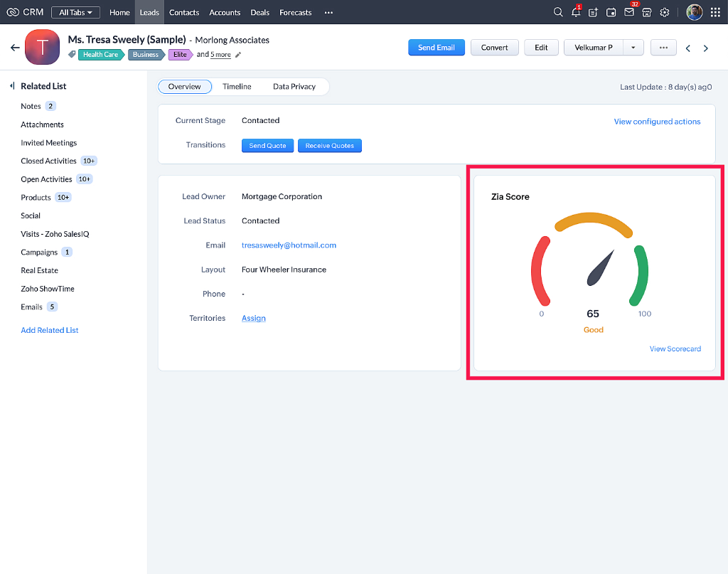
Task: Open the notifications bell icon
Action: pos(576,12)
